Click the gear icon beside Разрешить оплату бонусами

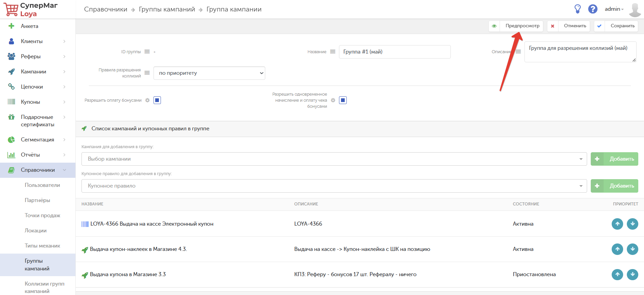(x=147, y=100)
